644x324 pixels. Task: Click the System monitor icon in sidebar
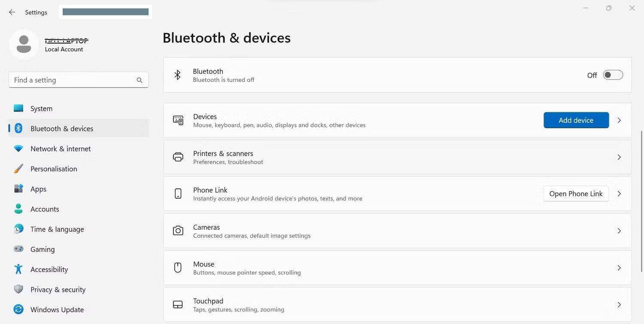click(18, 109)
